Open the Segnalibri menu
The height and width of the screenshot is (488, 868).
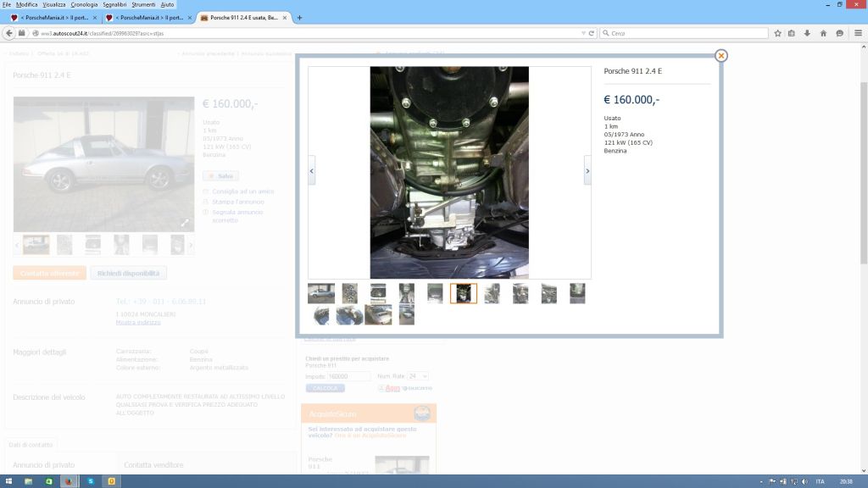click(114, 4)
